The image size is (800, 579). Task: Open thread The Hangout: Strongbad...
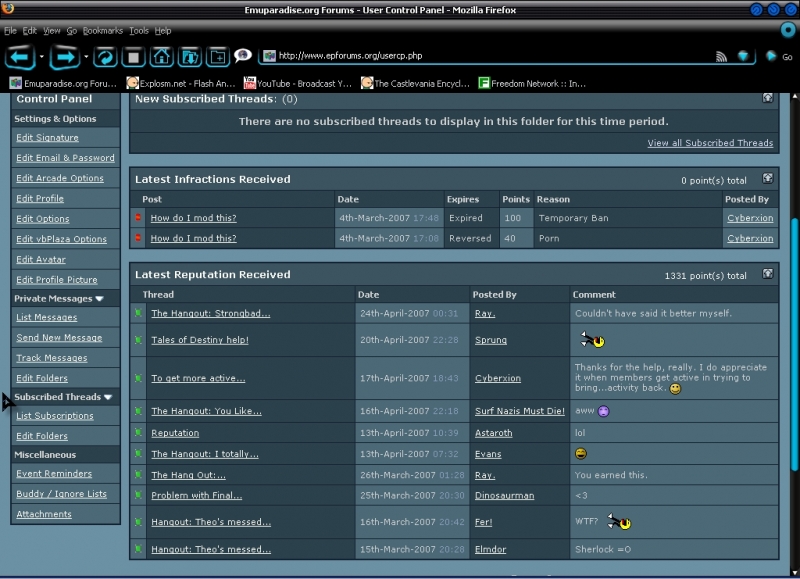[211, 313]
